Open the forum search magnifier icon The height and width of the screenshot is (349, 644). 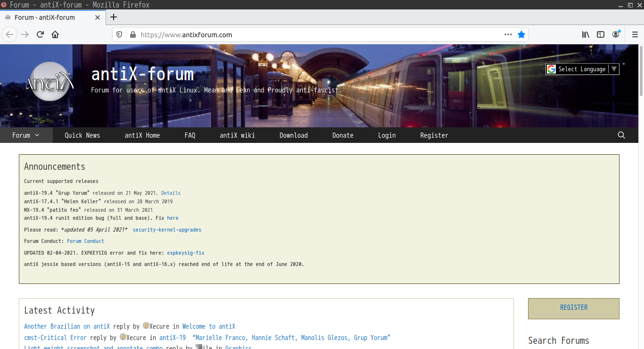621,135
